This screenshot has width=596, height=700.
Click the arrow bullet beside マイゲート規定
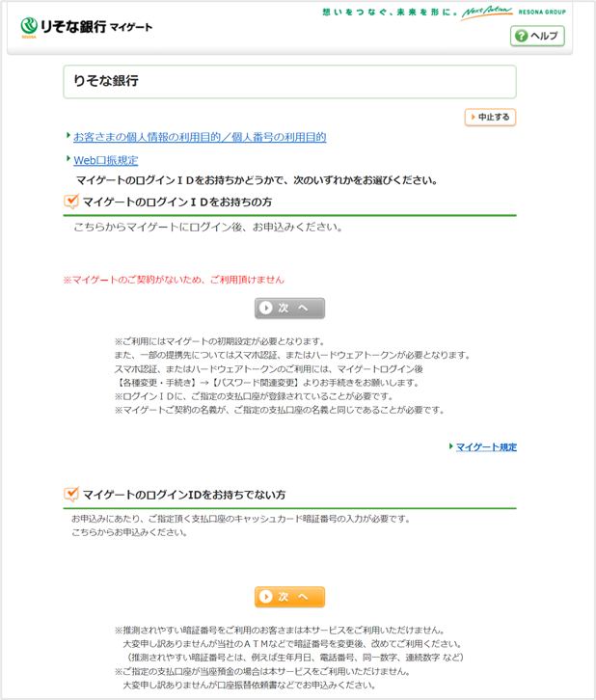point(450,446)
